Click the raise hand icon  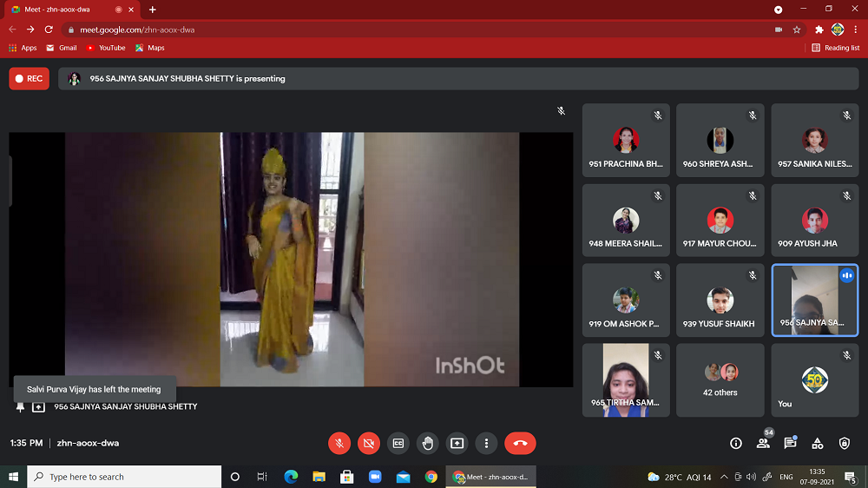pos(427,443)
